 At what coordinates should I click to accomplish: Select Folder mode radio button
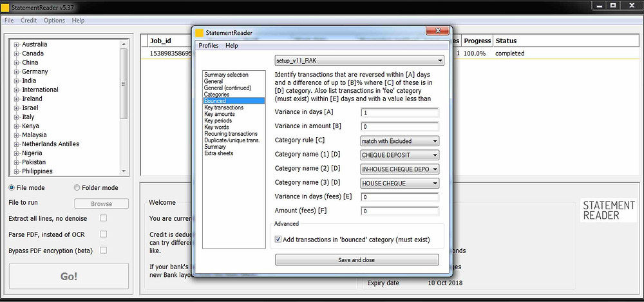(77, 188)
